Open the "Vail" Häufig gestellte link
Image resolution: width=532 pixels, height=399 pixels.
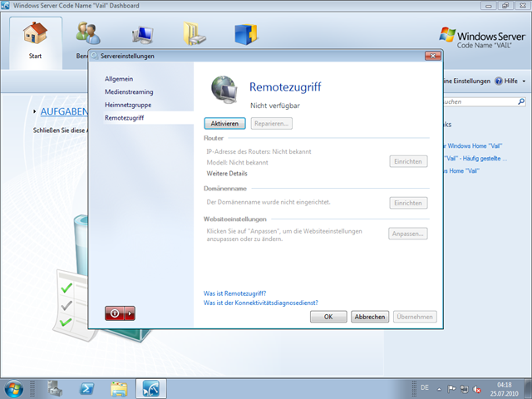[x=475, y=159]
